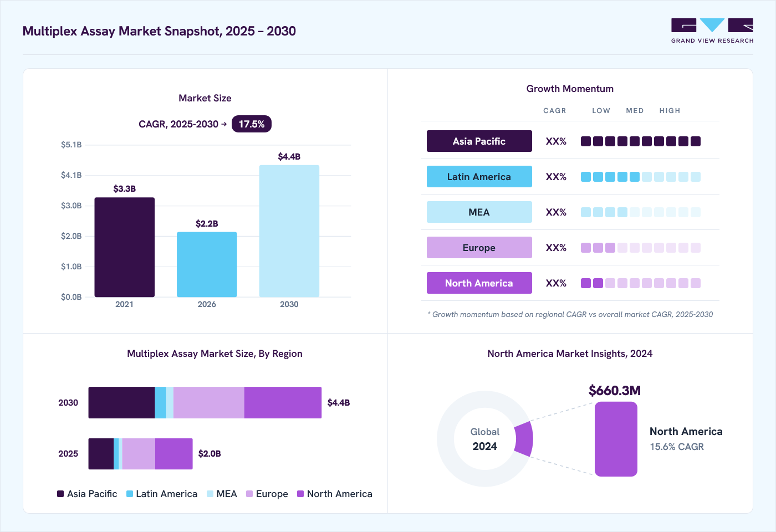Click the North America legend swatch
The image size is (776, 532).
[300, 494]
